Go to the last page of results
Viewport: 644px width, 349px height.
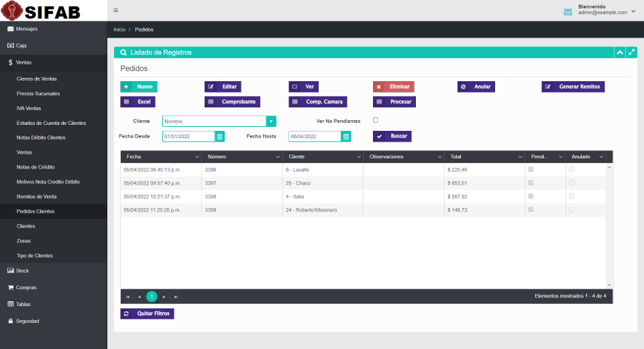pos(176,297)
